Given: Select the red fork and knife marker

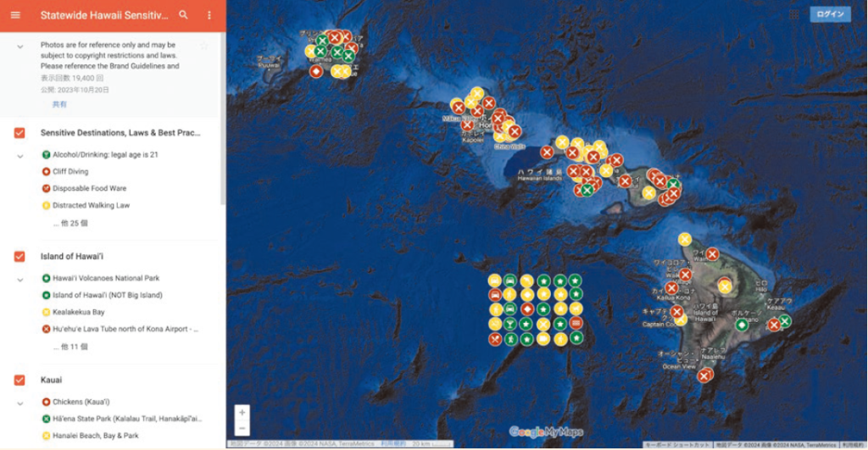Looking at the screenshot, I should tap(495, 339).
